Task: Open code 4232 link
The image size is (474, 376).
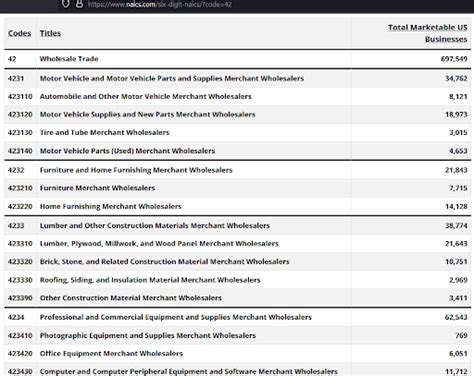Action: pyautogui.click(x=16, y=170)
